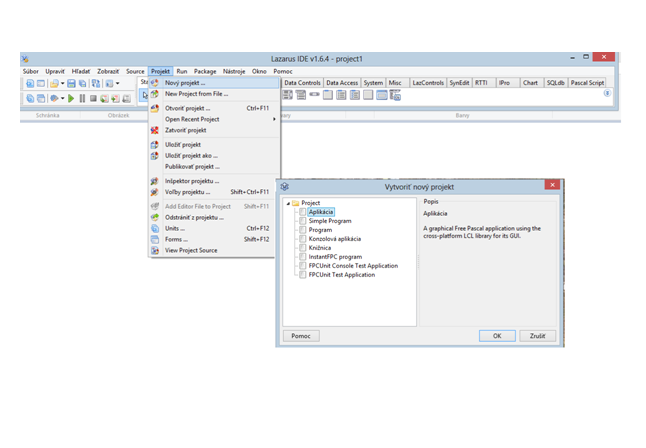Image resolution: width=646 pixels, height=448 pixels.
Task: Open Voľby projektu from menu
Action: coord(214,192)
